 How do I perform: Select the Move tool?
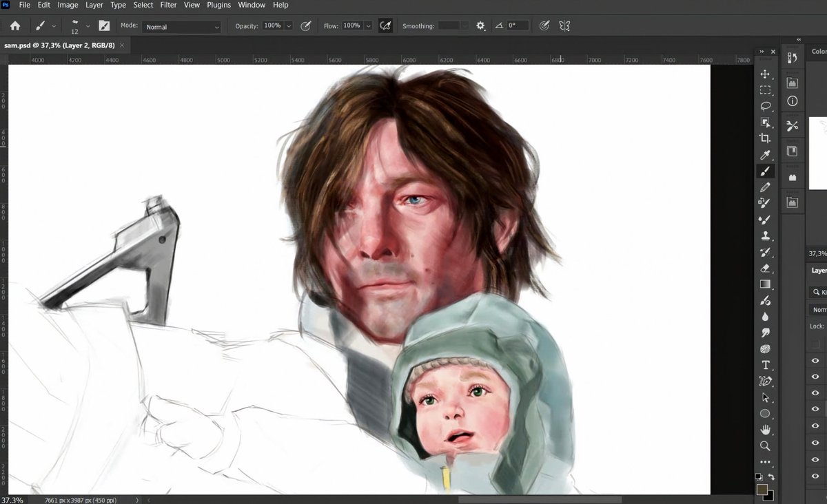(765, 74)
